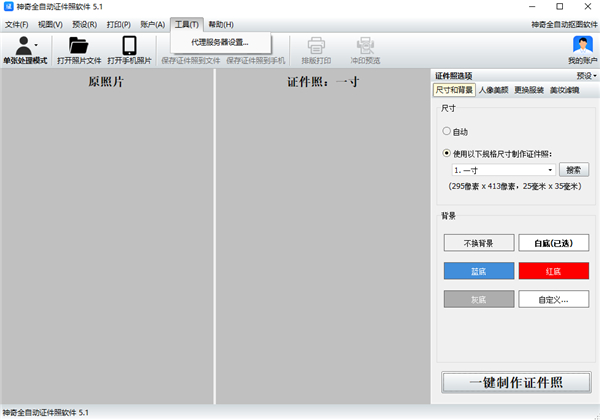This screenshot has height=420, width=600.
Task: Expand the mode arrow beside 单张处理模式
Action: coord(37,46)
